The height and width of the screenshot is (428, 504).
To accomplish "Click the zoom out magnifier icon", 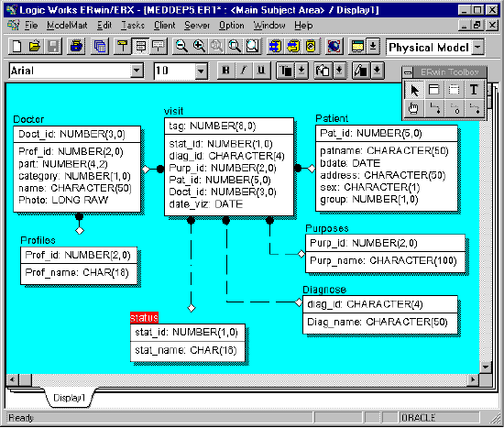I will point(181,47).
